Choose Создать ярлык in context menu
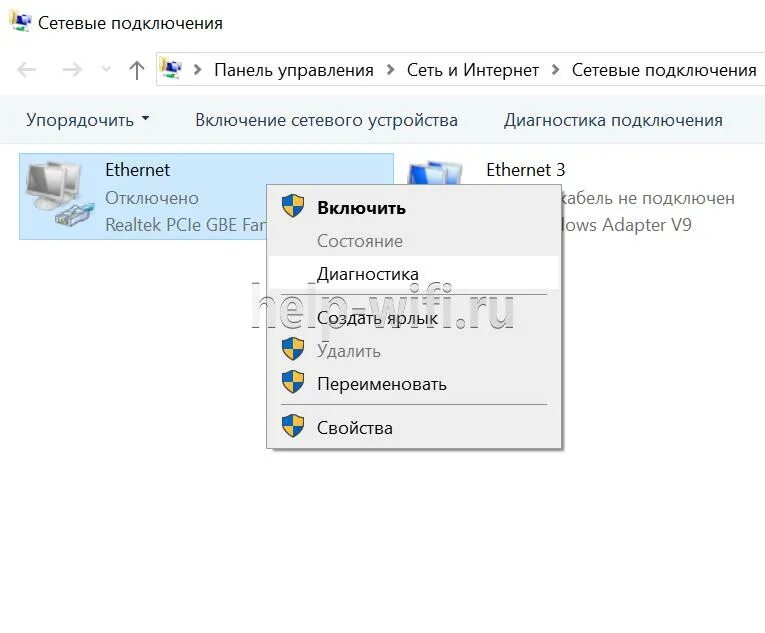This screenshot has width=765, height=633. (414, 318)
